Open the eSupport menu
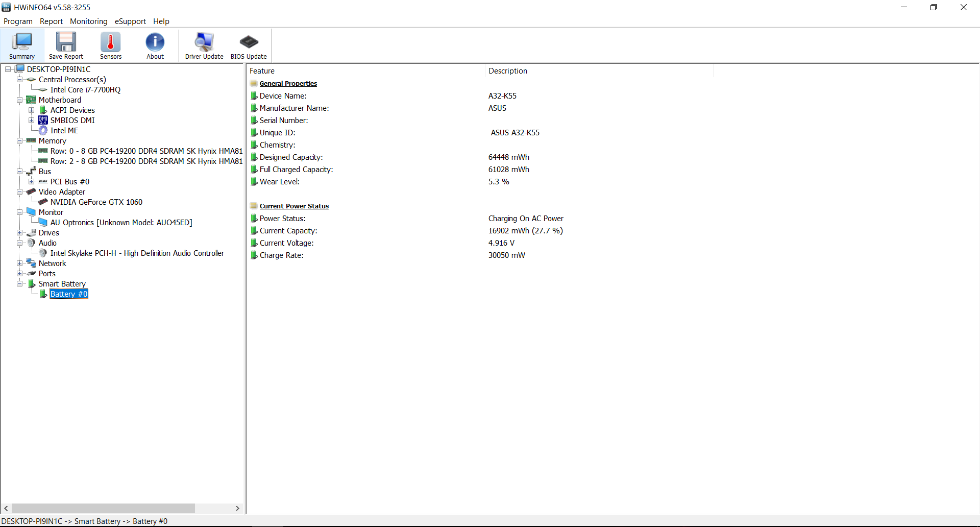The height and width of the screenshot is (527, 980). pyautogui.click(x=130, y=21)
